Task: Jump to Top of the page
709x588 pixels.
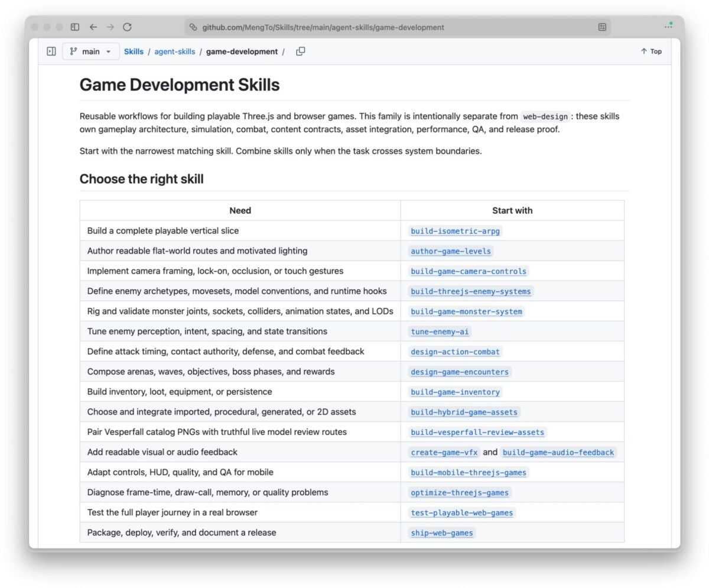Action: tap(651, 51)
